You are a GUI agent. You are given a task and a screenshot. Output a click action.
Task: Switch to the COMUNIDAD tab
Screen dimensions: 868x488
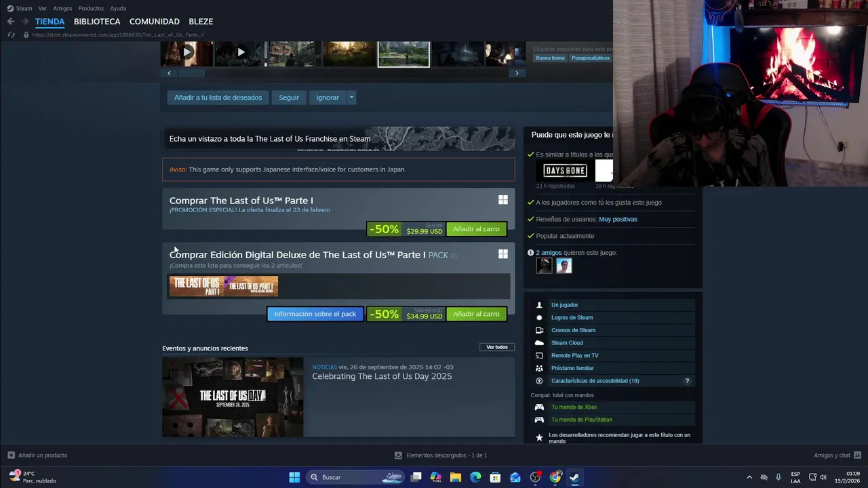pos(155,22)
